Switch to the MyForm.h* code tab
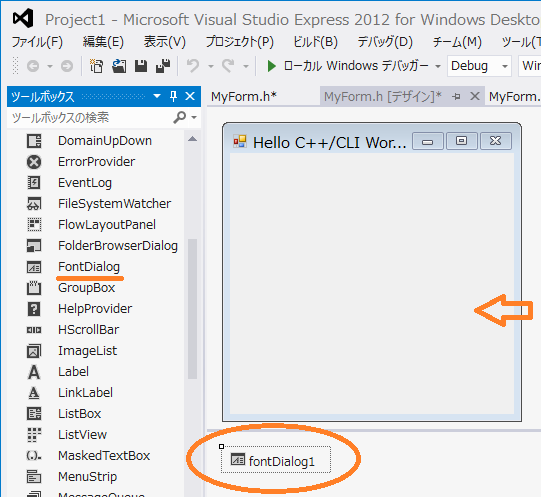Image resolution: width=541 pixels, height=497 pixels. pyautogui.click(x=244, y=97)
